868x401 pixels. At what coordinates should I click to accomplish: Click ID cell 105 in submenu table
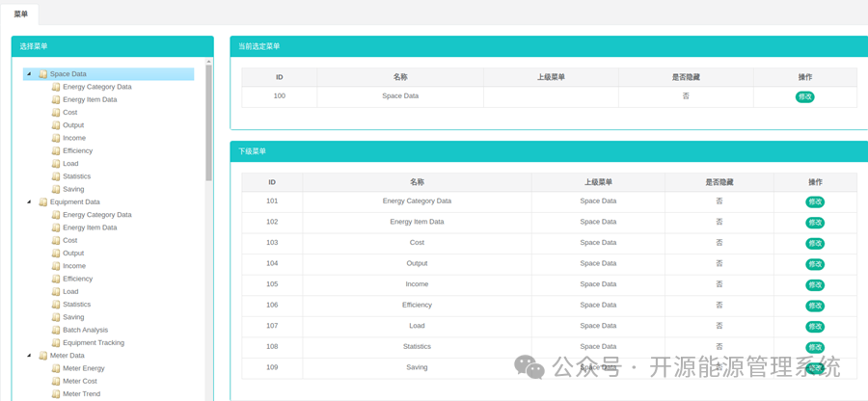[x=272, y=284]
